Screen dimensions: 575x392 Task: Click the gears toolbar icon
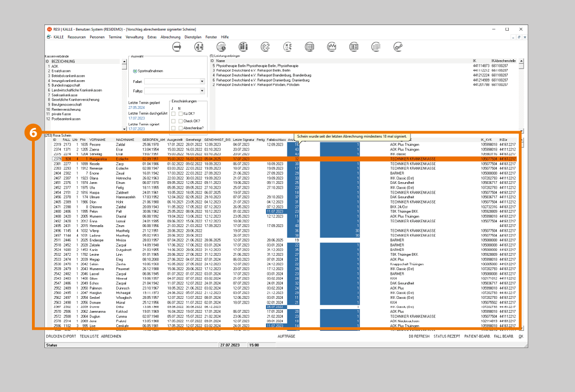tap(398, 46)
